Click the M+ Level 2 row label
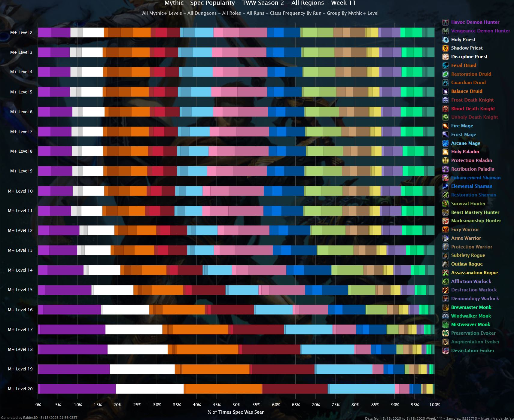The height and width of the screenshot is (420, 514). pyautogui.click(x=21, y=32)
